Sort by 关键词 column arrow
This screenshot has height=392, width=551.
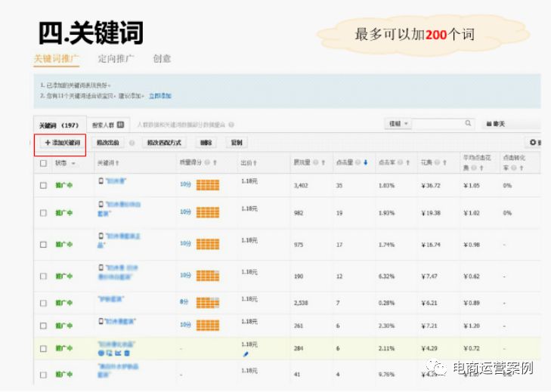coord(117,163)
